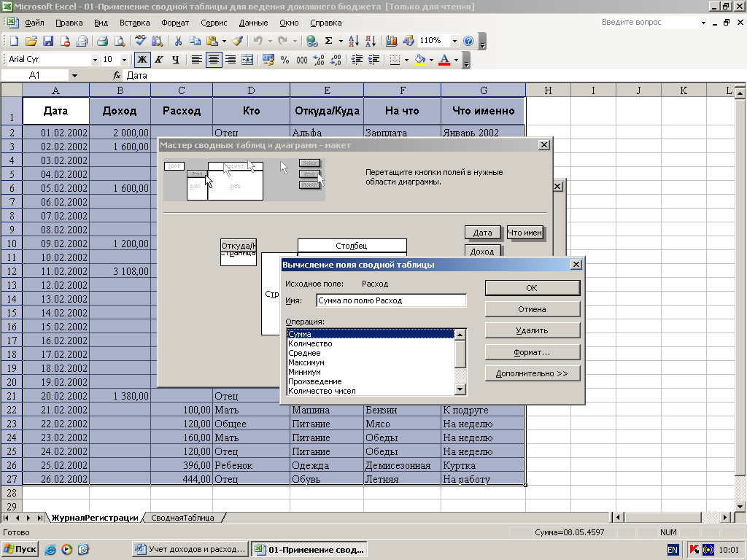Click the Операция list scrollbar down arrow

pyautogui.click(x=460, y=389)
